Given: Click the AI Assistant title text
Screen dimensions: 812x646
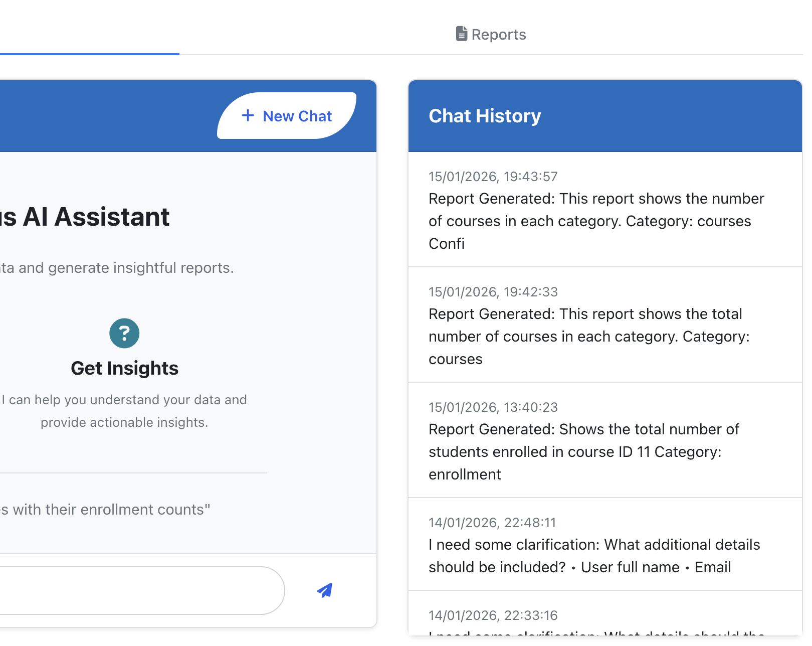Looking at the screenshot, I should coord(84,217).
